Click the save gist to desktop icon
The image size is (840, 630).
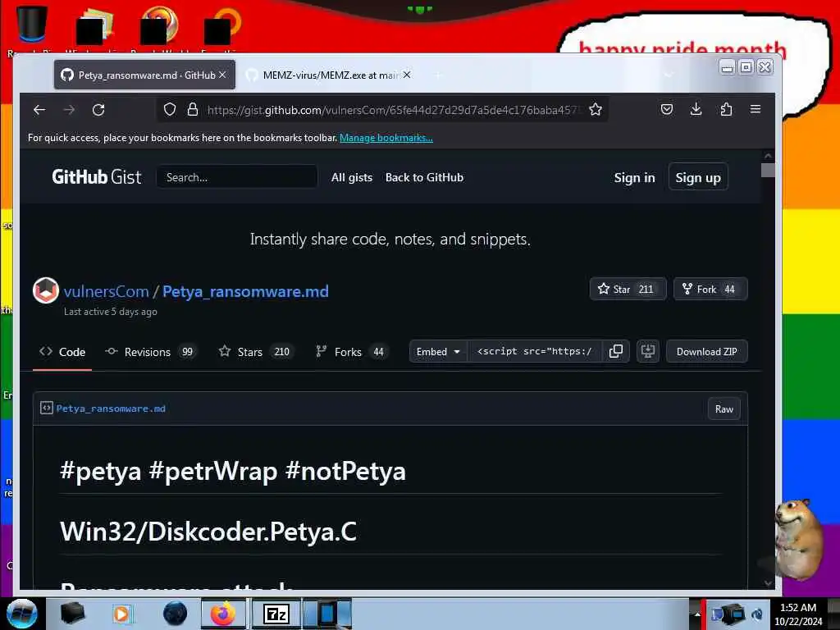point(648,351)
